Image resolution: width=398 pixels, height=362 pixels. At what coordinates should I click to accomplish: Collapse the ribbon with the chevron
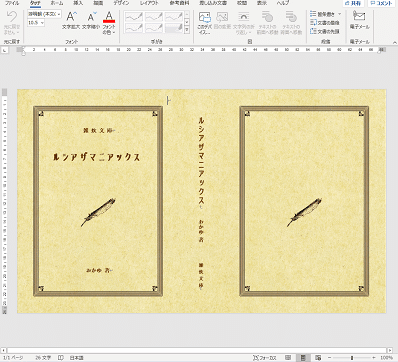(395, 43)
